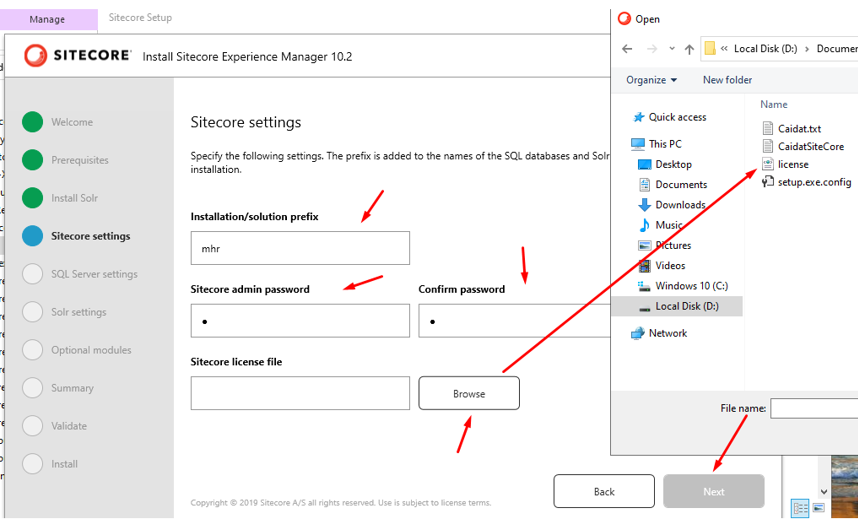
Task: Click the Confirm password field
Action: pyautogui.click(x=514, y=321)
